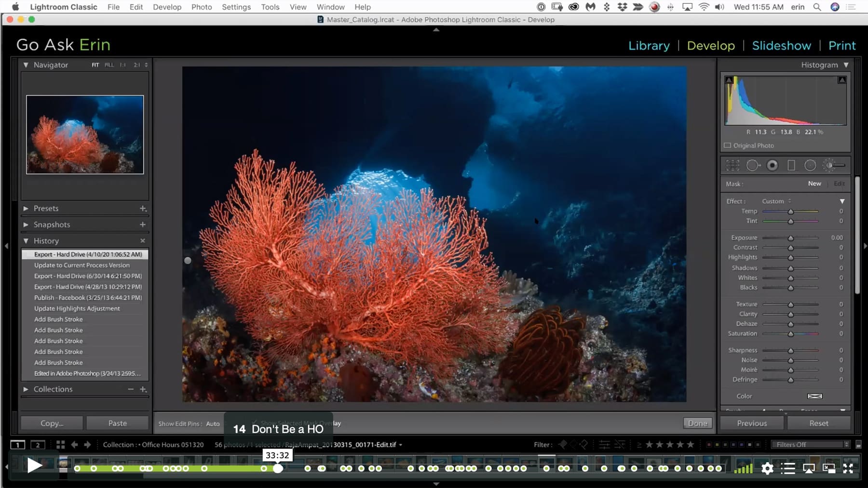Select the Crop Overlay tool
Image resolution: width=868 pixels, height=488 pixels.
click(732, 166)
